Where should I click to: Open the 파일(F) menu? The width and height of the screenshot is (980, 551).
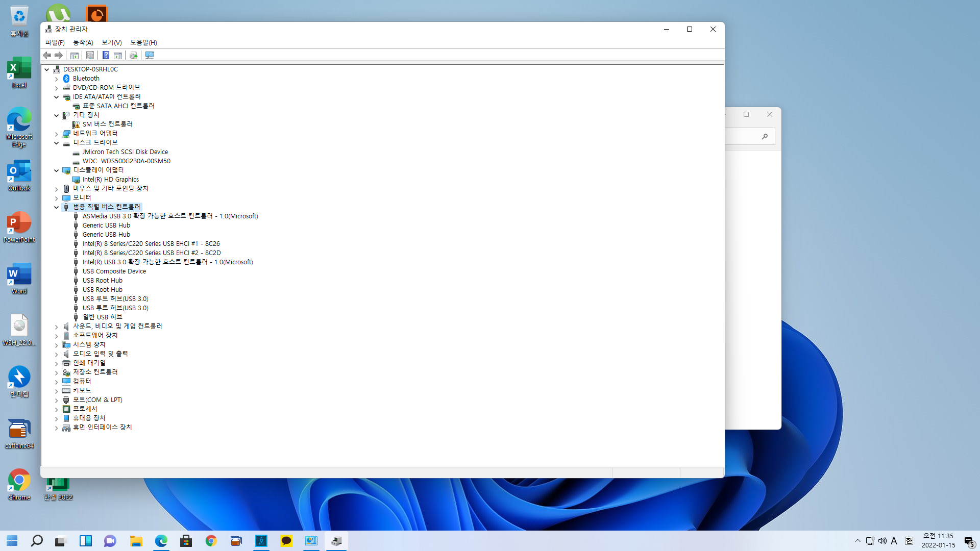(x=55, y=42)
